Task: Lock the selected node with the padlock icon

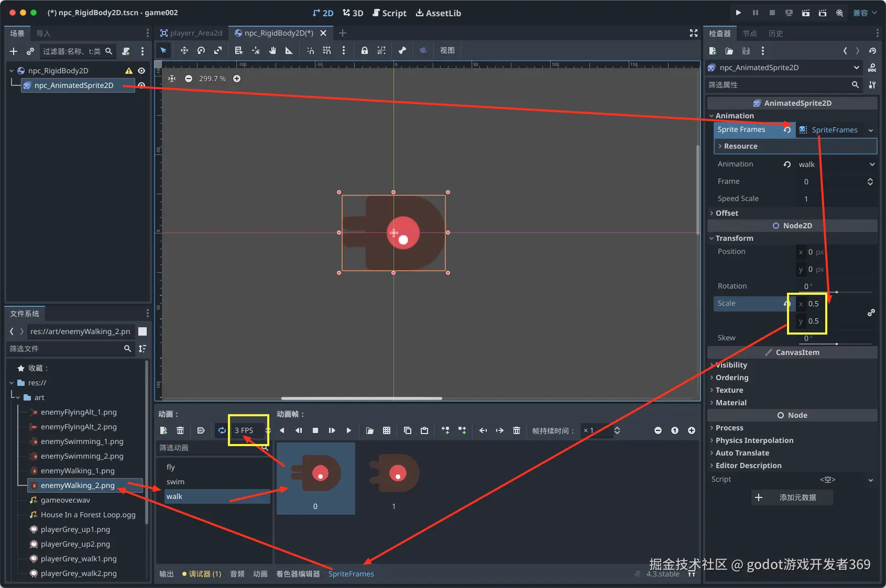Action: 364,50
